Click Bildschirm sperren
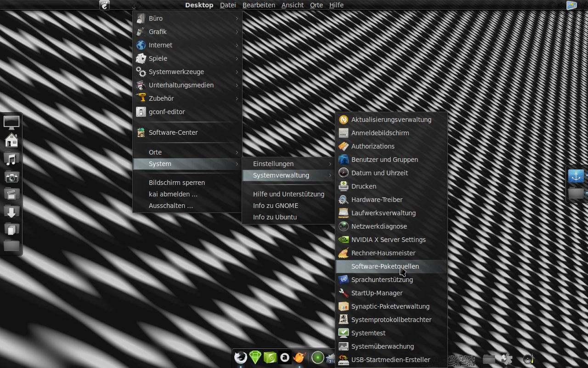 click(187, 183)
